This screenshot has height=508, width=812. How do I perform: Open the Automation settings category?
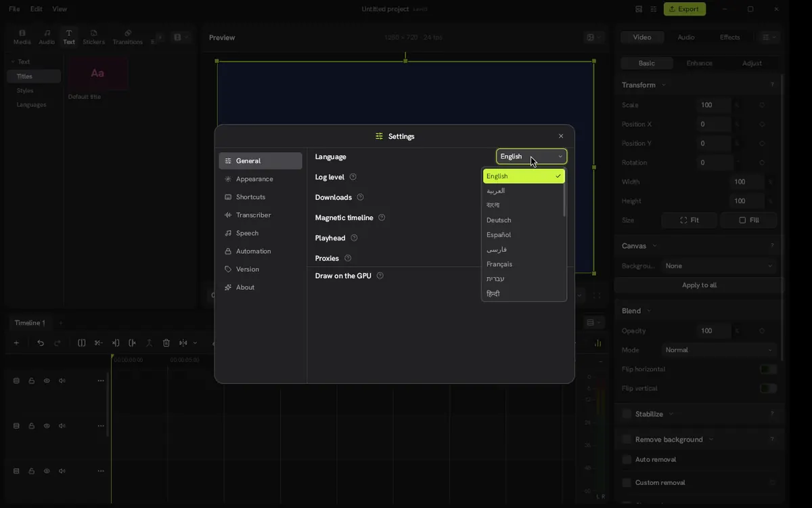coord(261,251)
